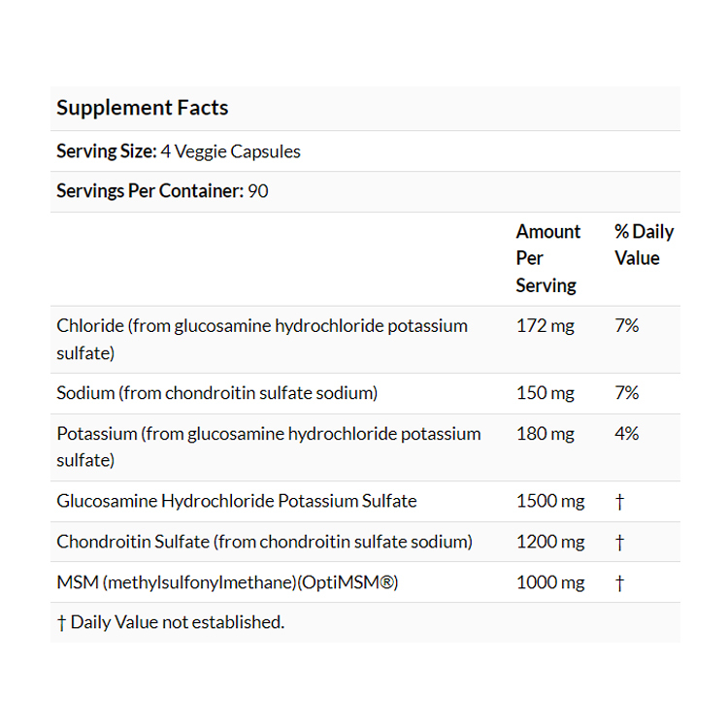The width and height of the screenshot is (728, 728).
Task: Click the Amount Per Serving column header
Action: (547, 258)
